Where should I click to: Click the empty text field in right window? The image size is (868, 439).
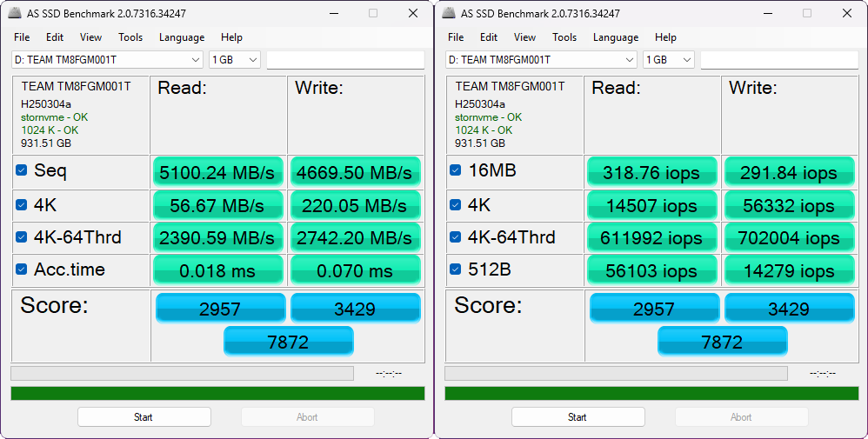[779, 60]
